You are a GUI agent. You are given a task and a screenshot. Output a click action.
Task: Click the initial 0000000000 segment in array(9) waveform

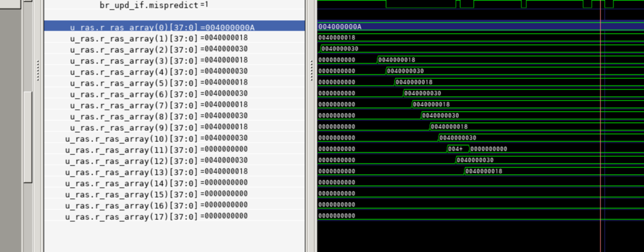click(x=336, y=127)
